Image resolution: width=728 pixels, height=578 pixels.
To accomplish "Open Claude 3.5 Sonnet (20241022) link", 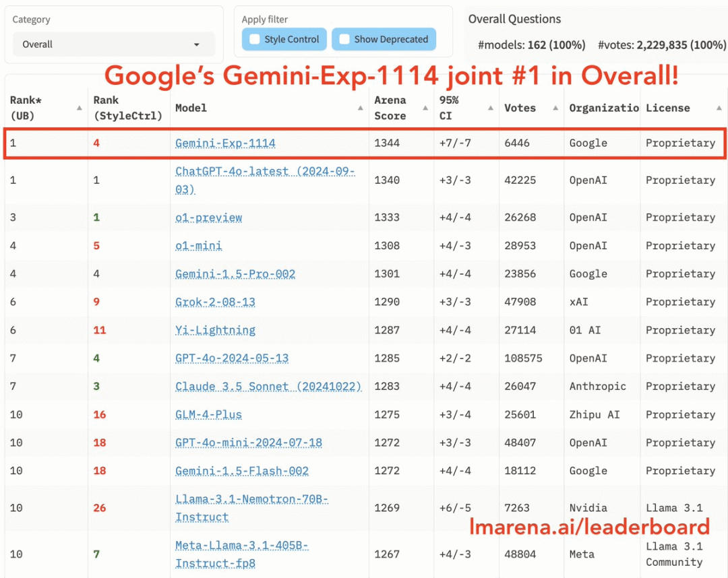I will (268, 387).
